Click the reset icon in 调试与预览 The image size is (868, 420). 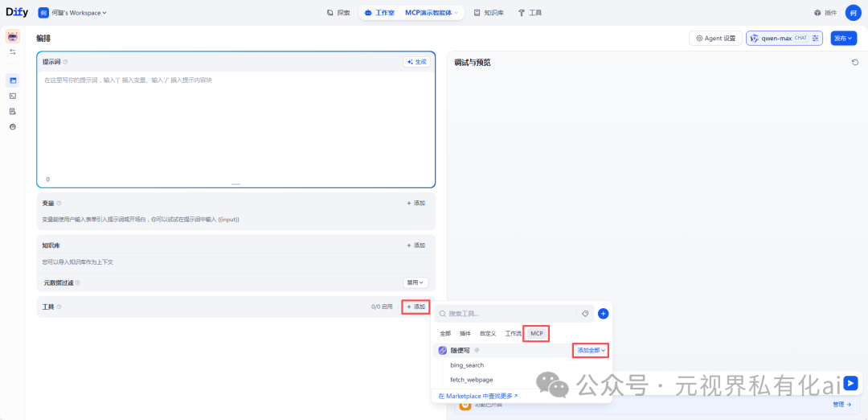coord(854,62)
